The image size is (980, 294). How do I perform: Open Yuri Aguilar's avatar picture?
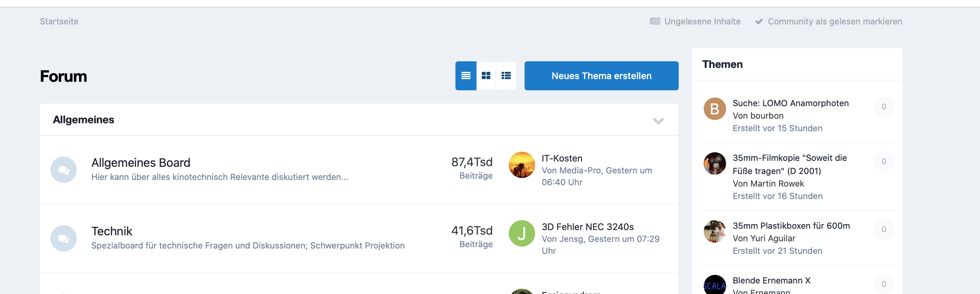pos(715,231)
